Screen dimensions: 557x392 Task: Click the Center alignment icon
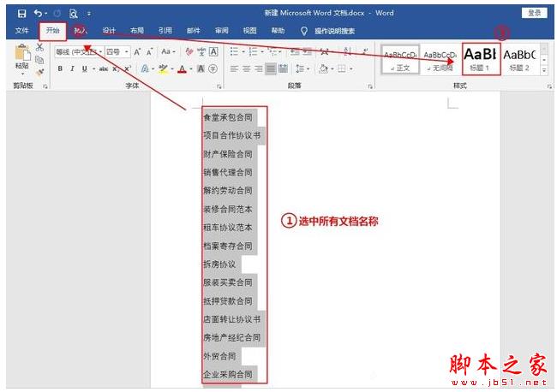(246, 68)
